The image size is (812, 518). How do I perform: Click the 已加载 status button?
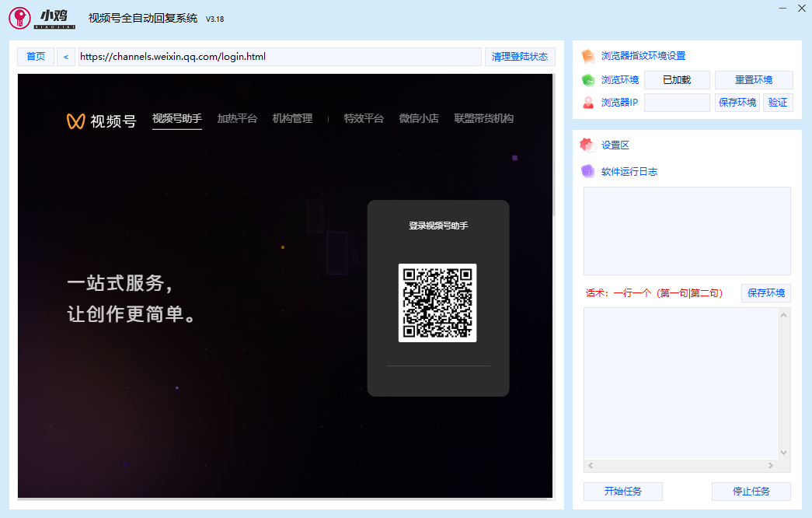pyautogui.click(x=677, y=80)
